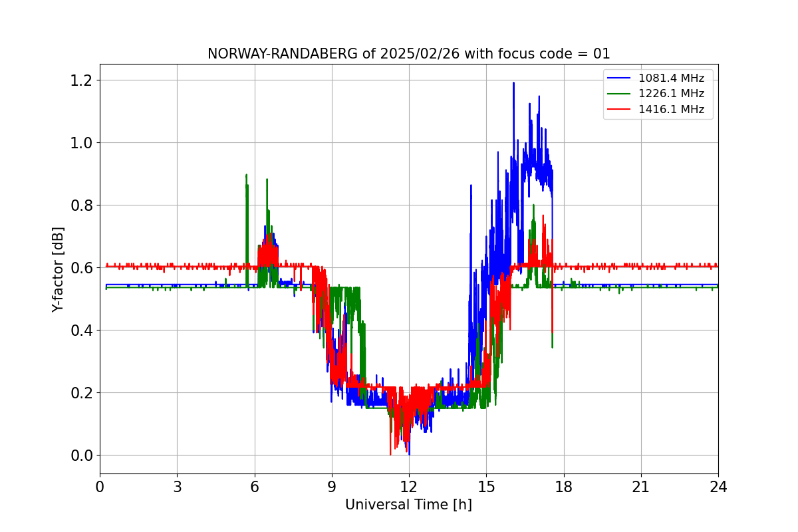Viewport: 798px width, 532px height.
Task: Click the y-axis tick label 0.6
Action: (82, 268)
